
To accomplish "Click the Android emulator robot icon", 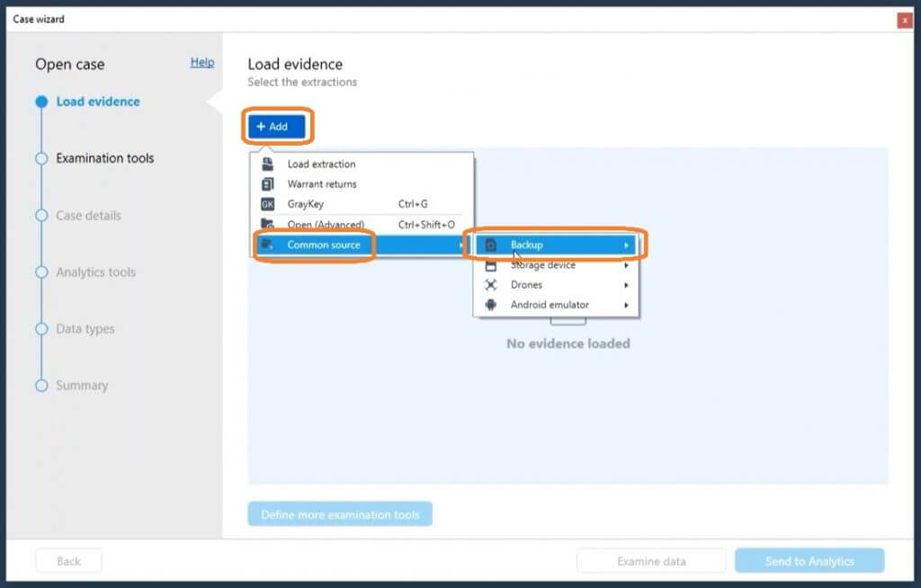I will [490, 305].
